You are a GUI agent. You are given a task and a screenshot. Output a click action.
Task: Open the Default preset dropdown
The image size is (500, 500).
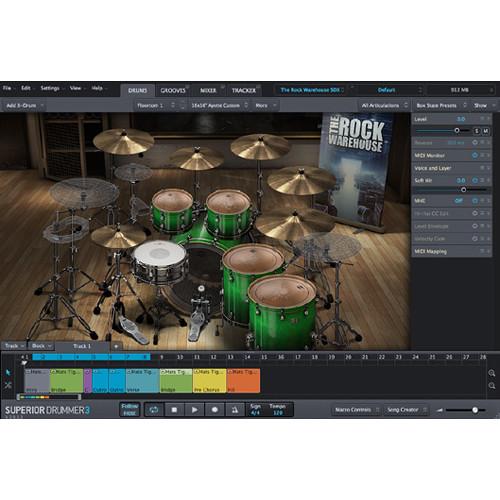[387, 90]
